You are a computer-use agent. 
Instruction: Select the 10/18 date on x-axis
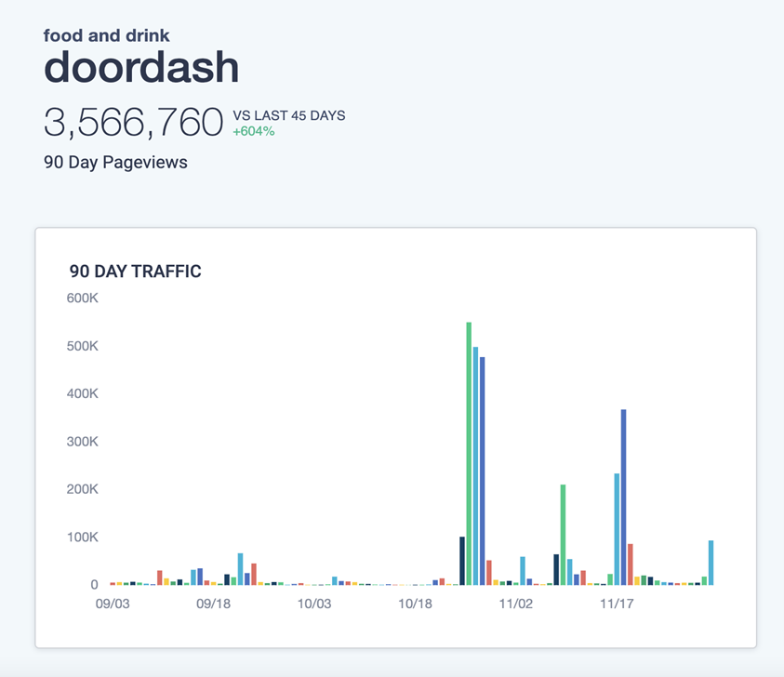415,604
